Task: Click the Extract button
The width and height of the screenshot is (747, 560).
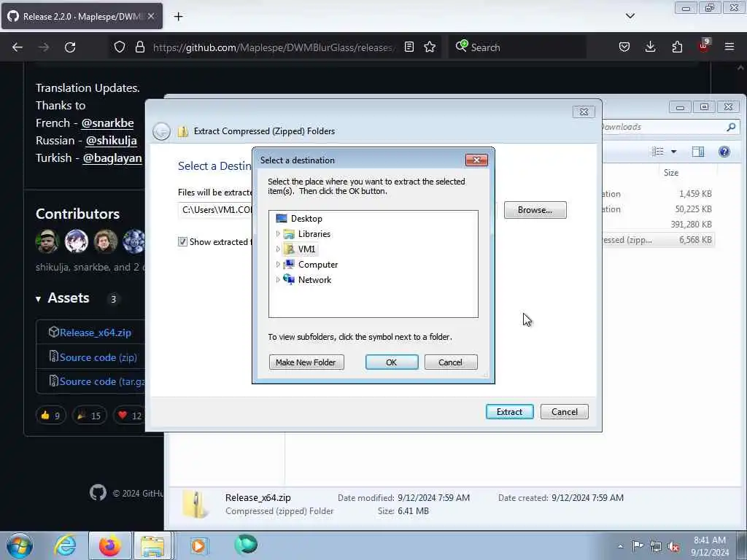Action: 509,411
